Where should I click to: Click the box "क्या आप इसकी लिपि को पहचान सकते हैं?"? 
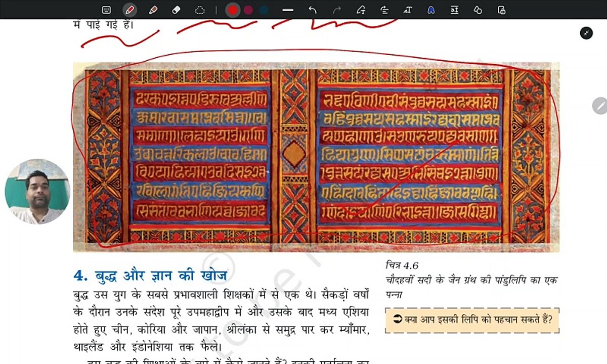click(472, 320)
